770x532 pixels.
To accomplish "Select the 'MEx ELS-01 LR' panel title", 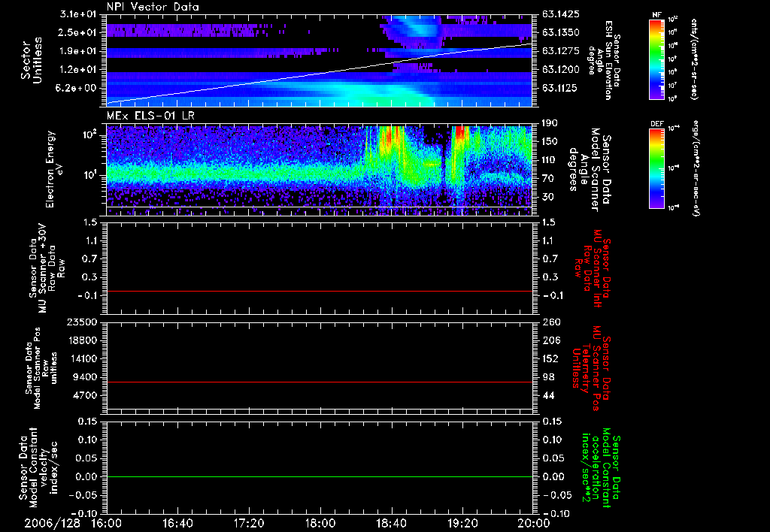I will tap(150, 116).
